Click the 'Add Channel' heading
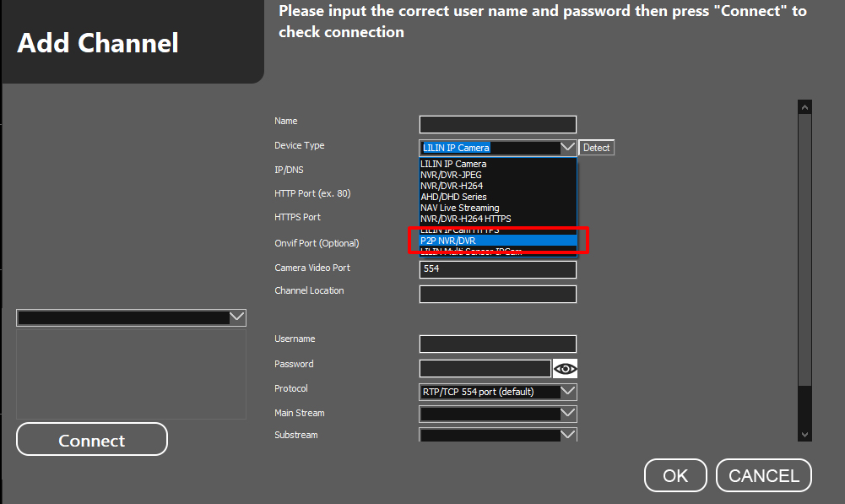The height and width of the screenshot is (504, 845). pyautogui.click(x=98, y=43)
